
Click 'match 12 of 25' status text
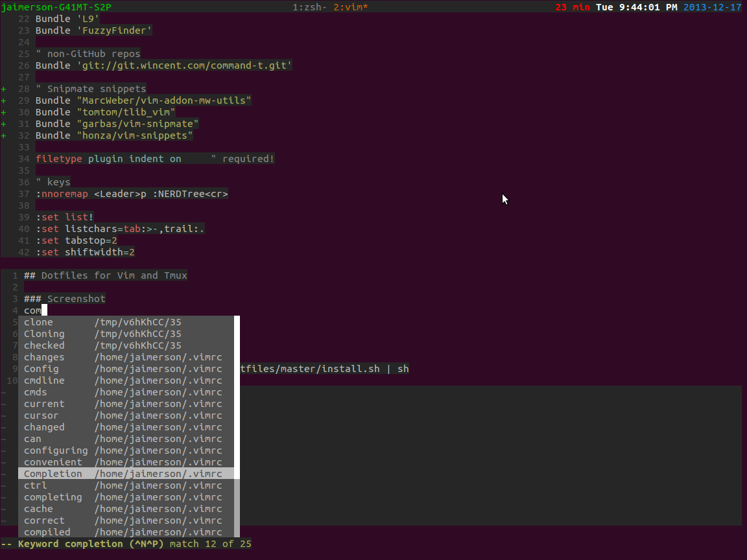pos(211,544)
